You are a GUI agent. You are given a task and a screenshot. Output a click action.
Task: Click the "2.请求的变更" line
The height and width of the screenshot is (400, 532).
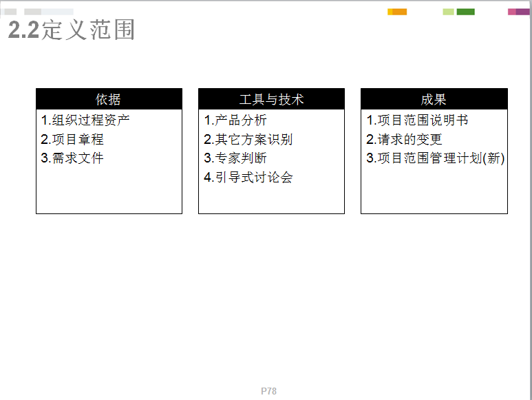pyautogui.click(x=404, y=139)
